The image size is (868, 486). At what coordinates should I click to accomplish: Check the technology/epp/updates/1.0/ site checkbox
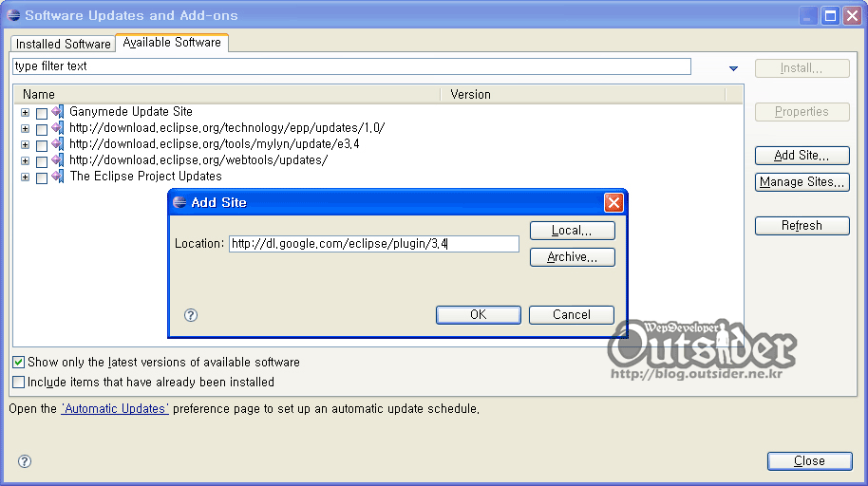pyautogui.click(x=42, y=129)
